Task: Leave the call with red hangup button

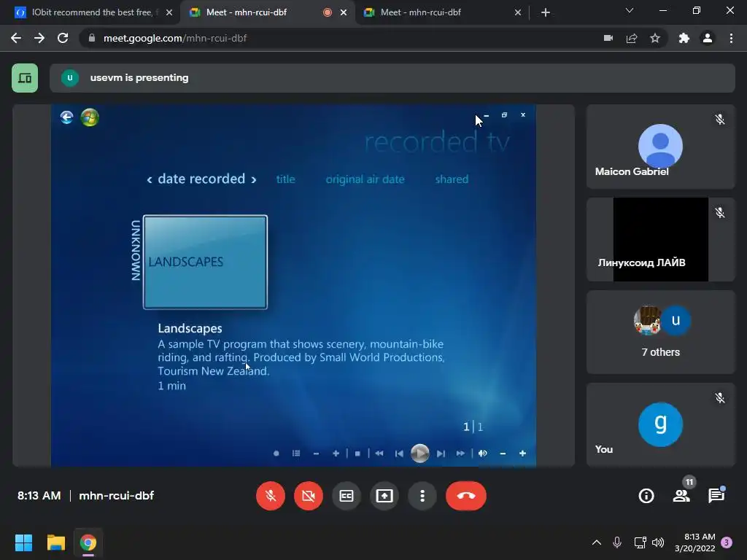Action: click(466, 496)
